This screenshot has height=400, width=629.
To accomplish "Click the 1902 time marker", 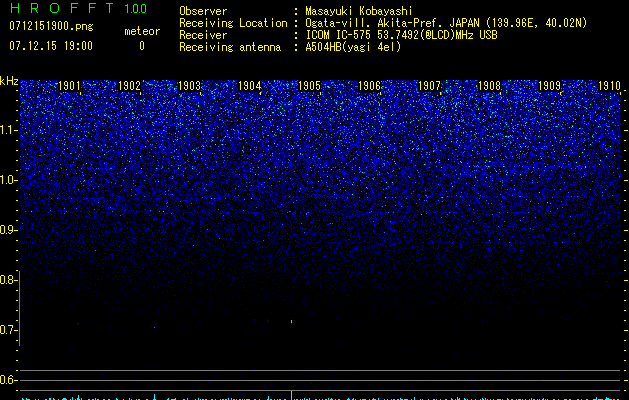I will pos(130,86).
